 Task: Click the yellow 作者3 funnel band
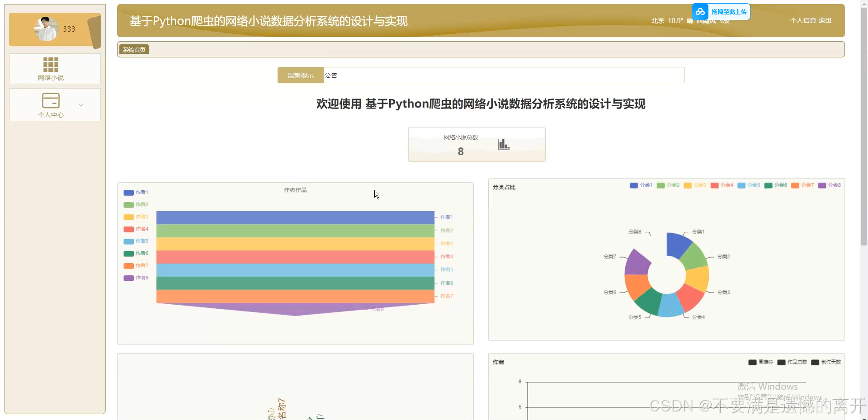tap(295, 244)
